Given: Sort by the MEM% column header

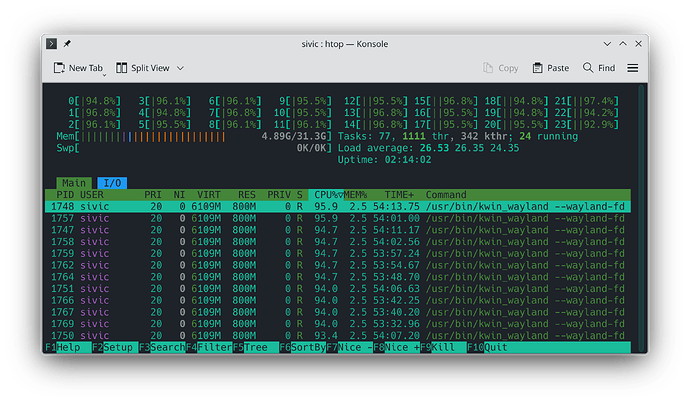Looking at the screenshot, I should [355, 194].
